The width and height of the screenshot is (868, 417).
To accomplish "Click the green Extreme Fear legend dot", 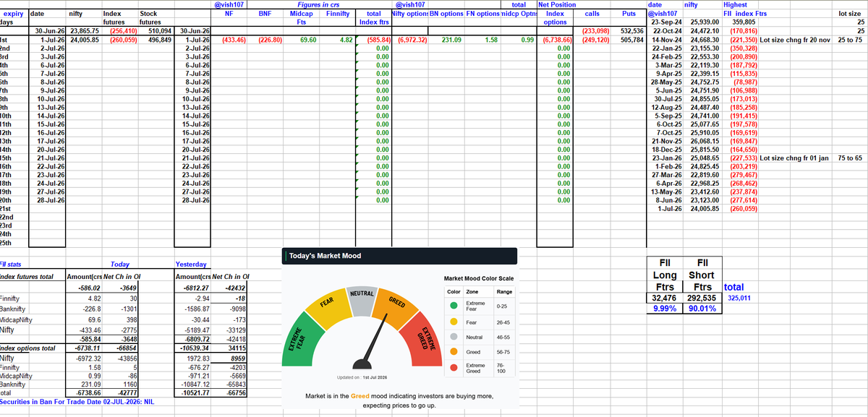I will pos(454,305).
